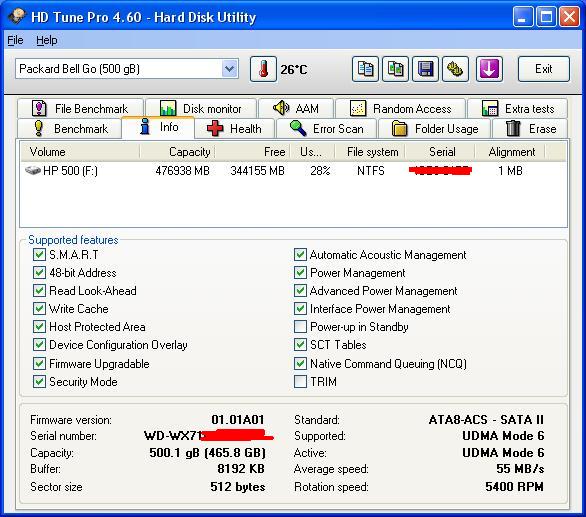The width and height of the screenshot is (586, 517).
Task: Click the Serial column header
Action: pos(440,152)
